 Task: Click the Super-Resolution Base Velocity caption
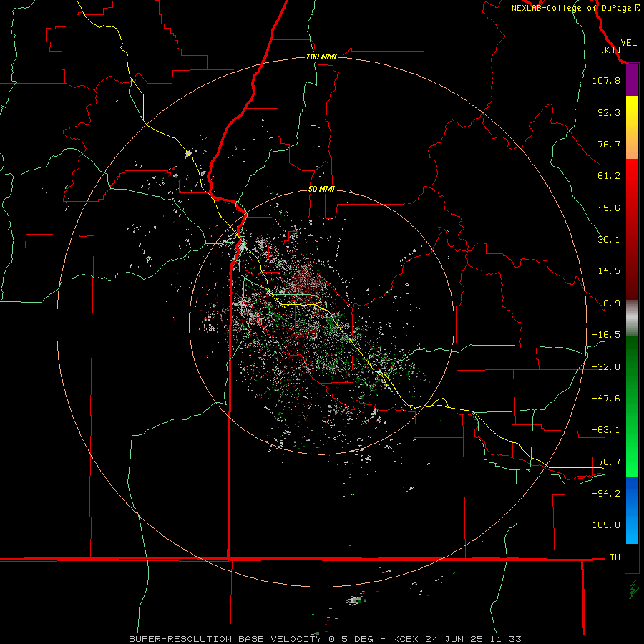[325, 639]
